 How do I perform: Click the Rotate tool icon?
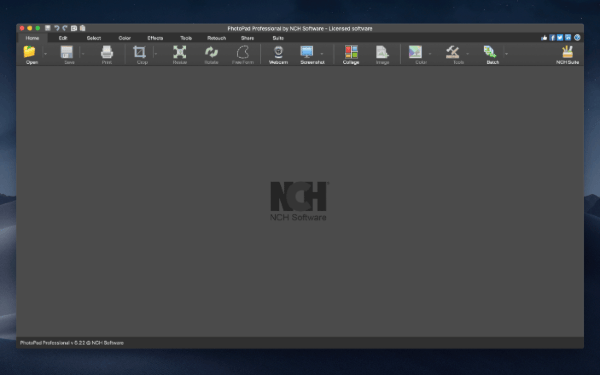tap(211, 52)
